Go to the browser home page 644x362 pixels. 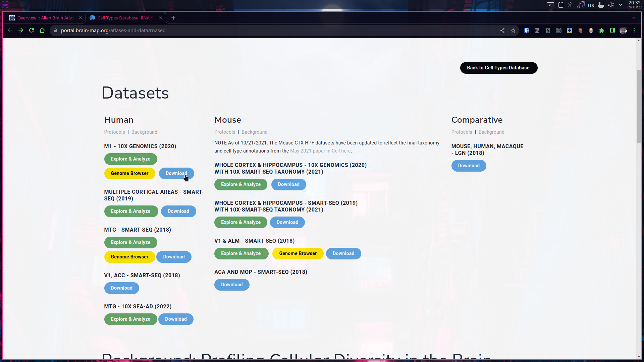click(x=42, y=31)
